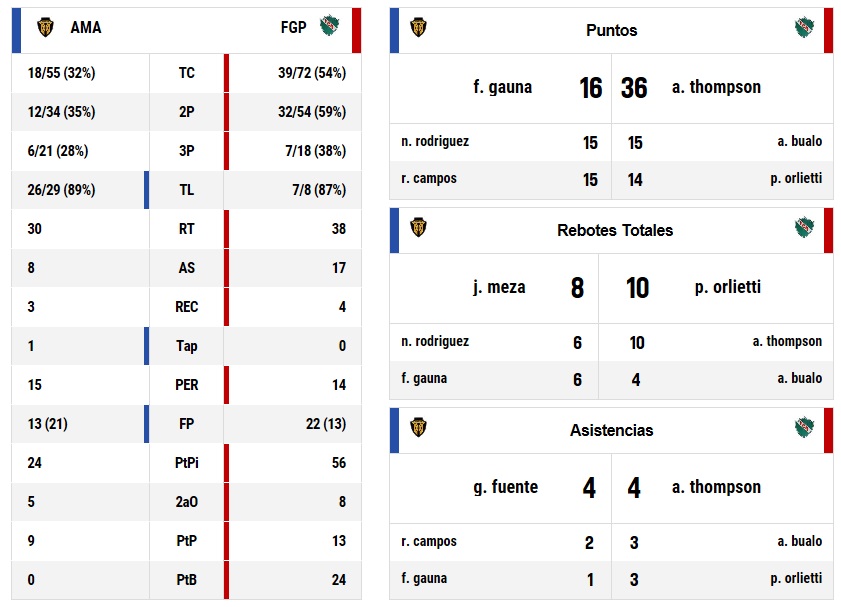This screenshot has height=607, width=841.
Task: Click the TC stat row label
Action: point(187,73)
